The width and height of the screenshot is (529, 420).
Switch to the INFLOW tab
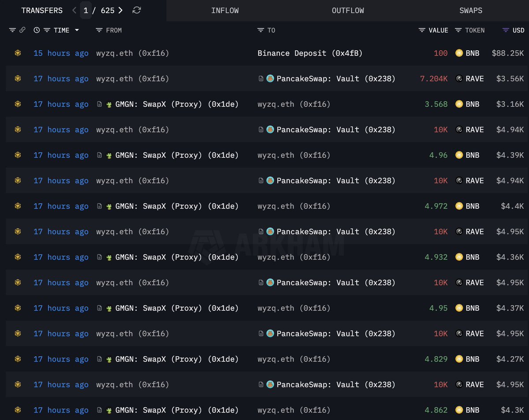coord(225,10)
